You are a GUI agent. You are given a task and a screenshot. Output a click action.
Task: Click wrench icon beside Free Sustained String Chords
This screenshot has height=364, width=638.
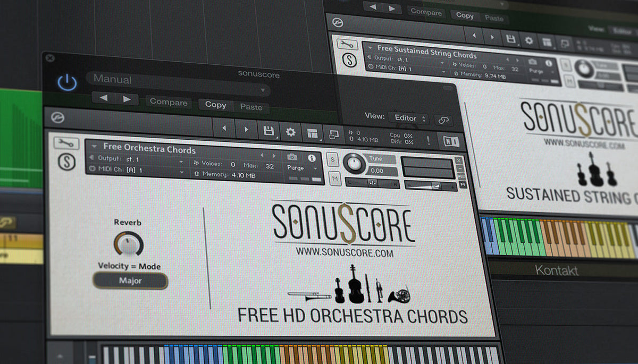[348, 45]
